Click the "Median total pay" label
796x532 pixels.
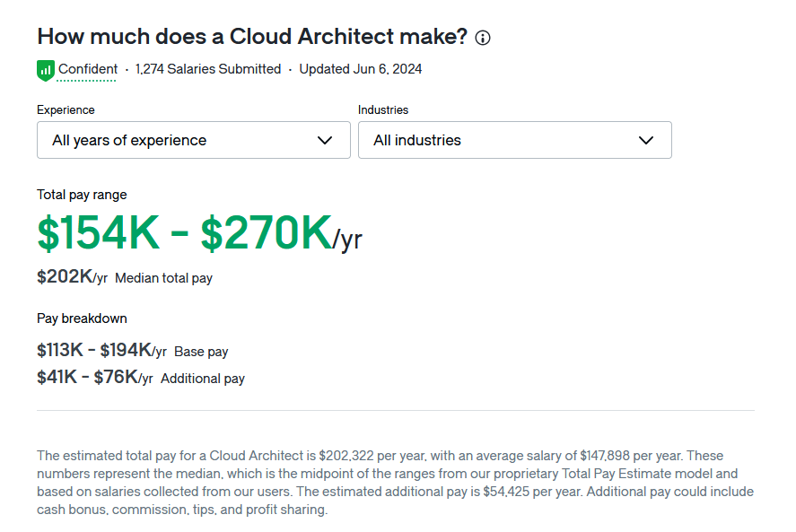pyautogui.click(x=163, y=278)
